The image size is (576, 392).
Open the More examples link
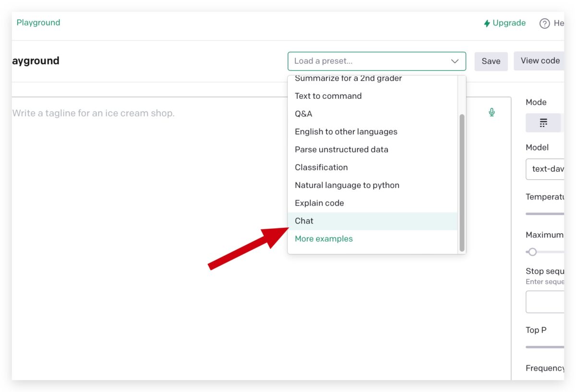(x=324, y=239)
